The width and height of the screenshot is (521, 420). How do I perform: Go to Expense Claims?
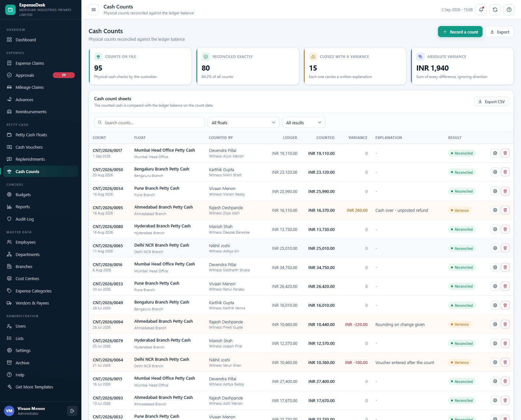click(41, 63)
